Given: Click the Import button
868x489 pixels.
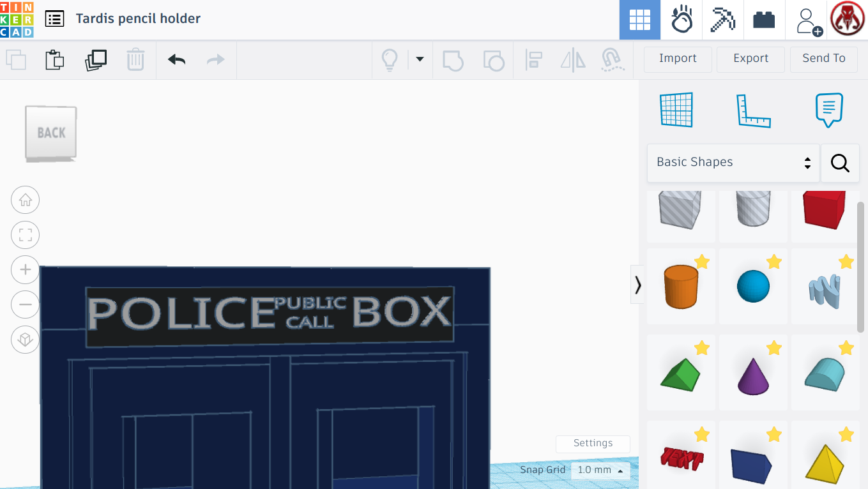Looking at the screenshot, I should click(678, 59).
